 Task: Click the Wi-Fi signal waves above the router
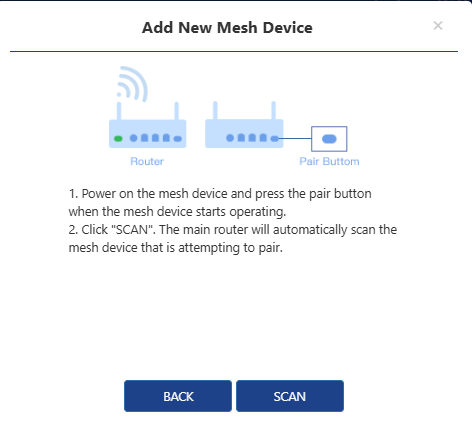coord(132,83)
